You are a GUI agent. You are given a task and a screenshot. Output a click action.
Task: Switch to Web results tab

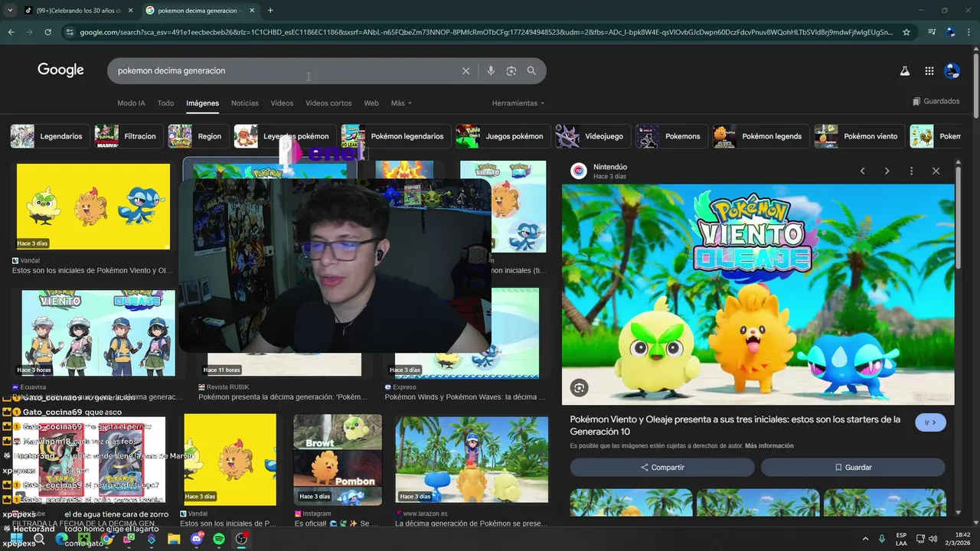pyautogui.click(x=371, y=103)
